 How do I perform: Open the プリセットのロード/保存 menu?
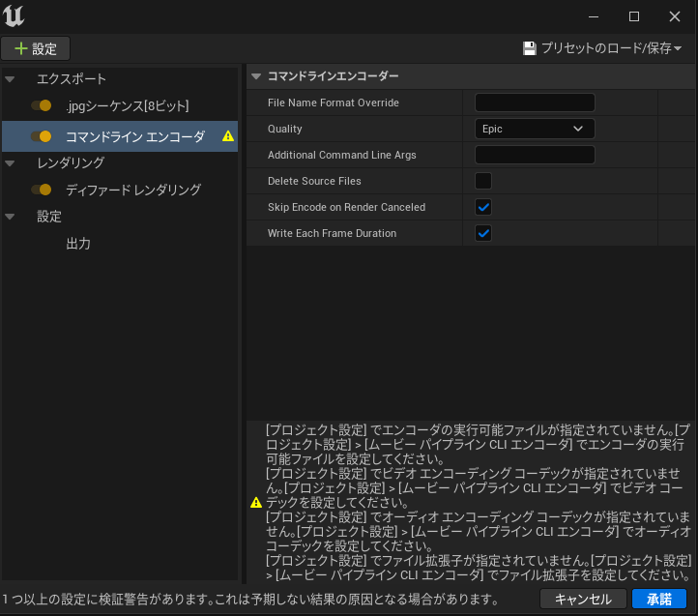coord(602,48)
